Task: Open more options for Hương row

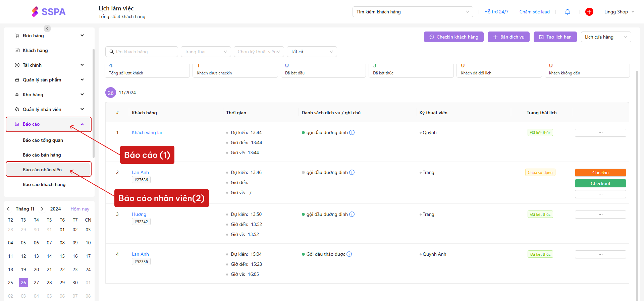Action: [x=600, y=215]
